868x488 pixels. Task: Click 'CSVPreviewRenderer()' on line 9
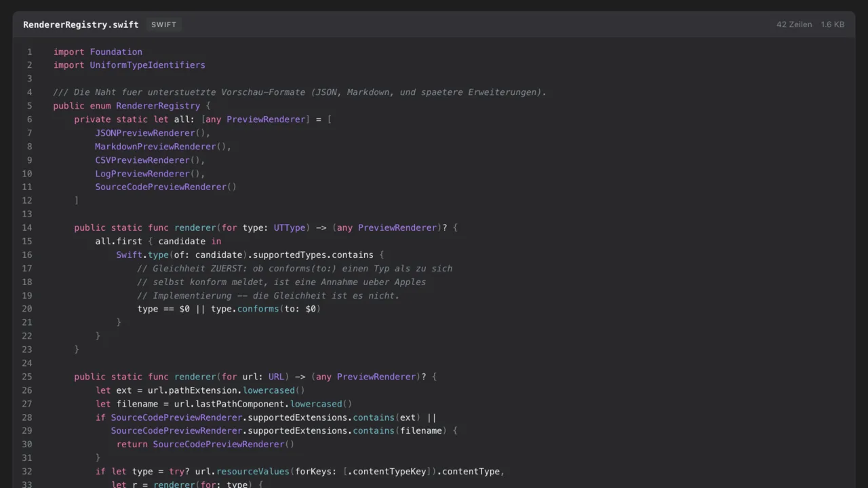[x=147, y=160]
